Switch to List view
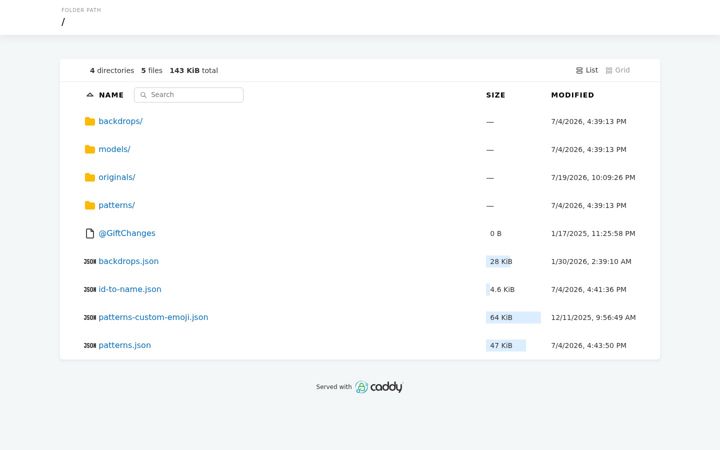Screen dimensions: 720x450 pyautogui.click(x=586, y=70)
